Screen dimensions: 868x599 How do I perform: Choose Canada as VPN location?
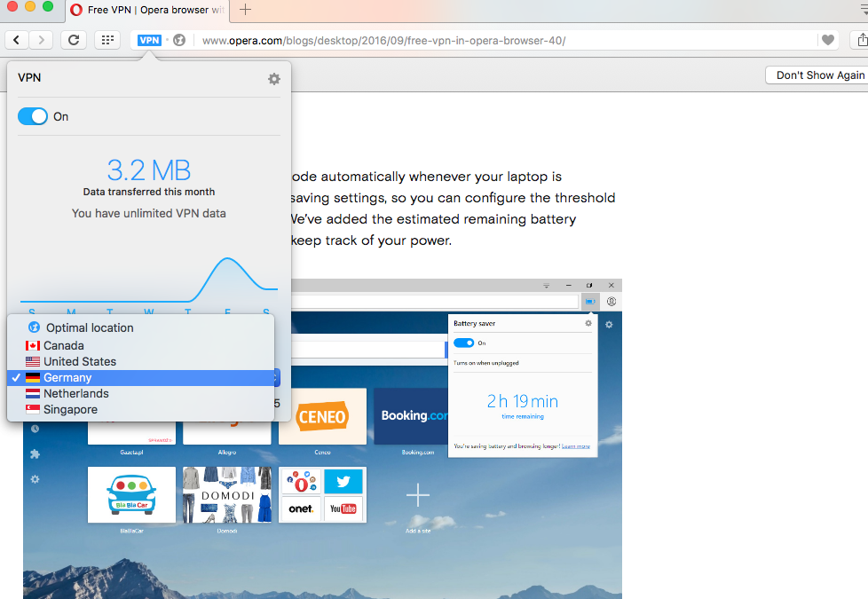click(140, 345)
